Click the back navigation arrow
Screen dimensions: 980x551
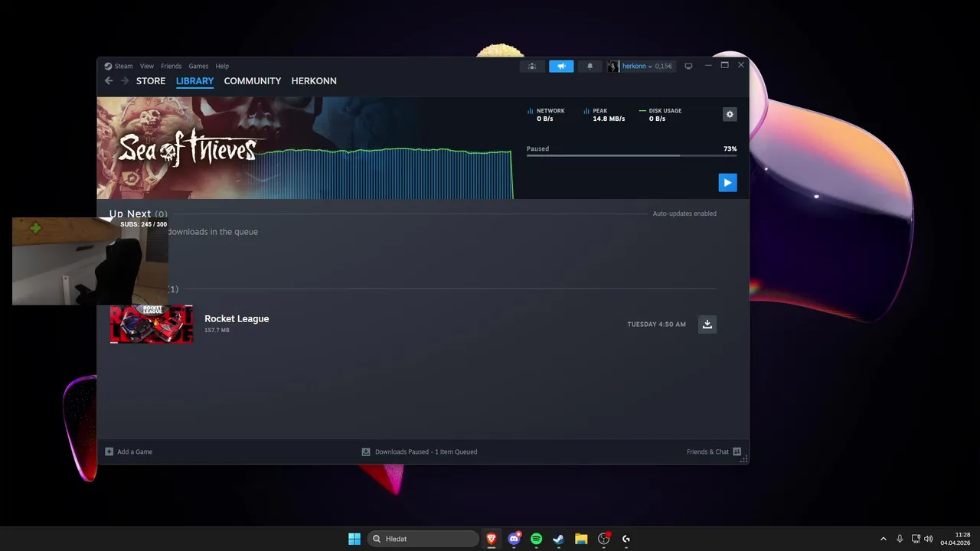pos(109,81)
